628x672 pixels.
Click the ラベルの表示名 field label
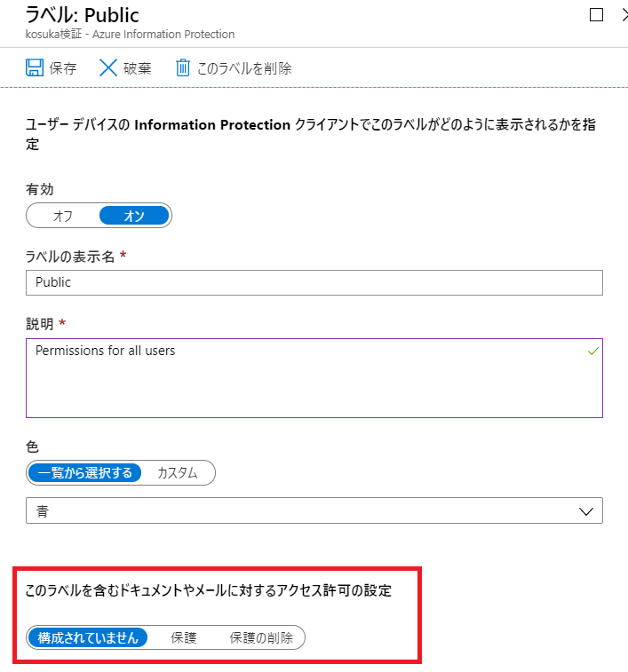70,257
